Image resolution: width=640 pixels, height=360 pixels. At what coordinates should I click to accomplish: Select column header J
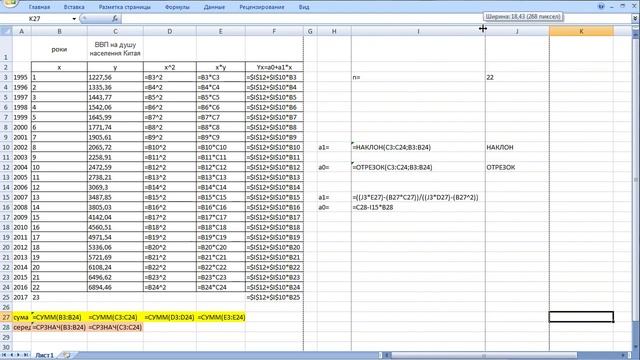click(517, 31)
